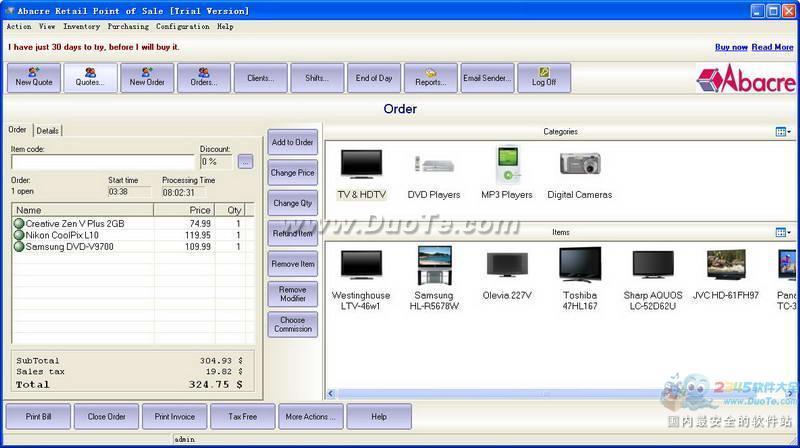Image resolution: width=800 pixels, height=448 pixels.
Task: Click the Discount percentage field
Action: 216,162
